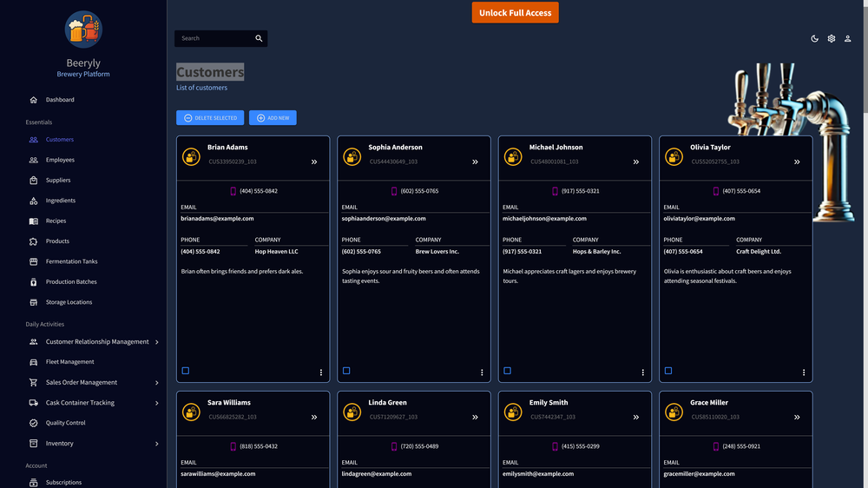This screenshot has height=488, width=868.
Task: Click the Dashboard home icon
Action: [33, 100]
